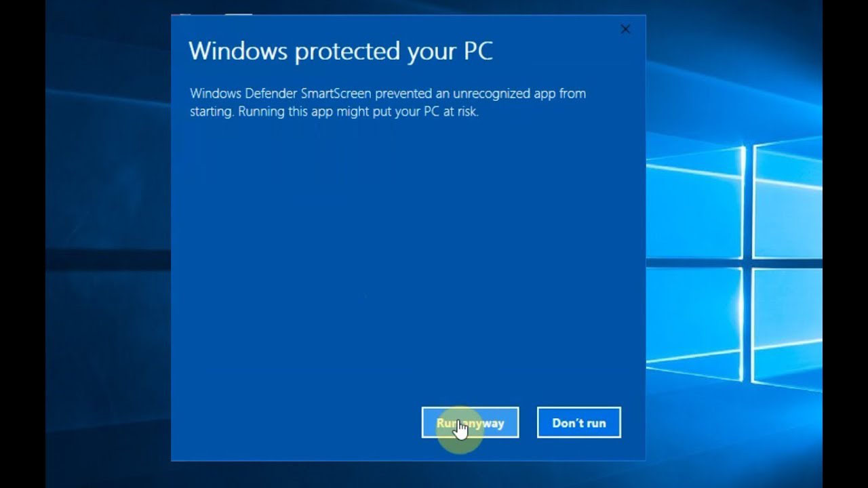The width and height of the screenshot is (868, 488).
Task: Choose Don't run to block the app
Action: (578, 422)
